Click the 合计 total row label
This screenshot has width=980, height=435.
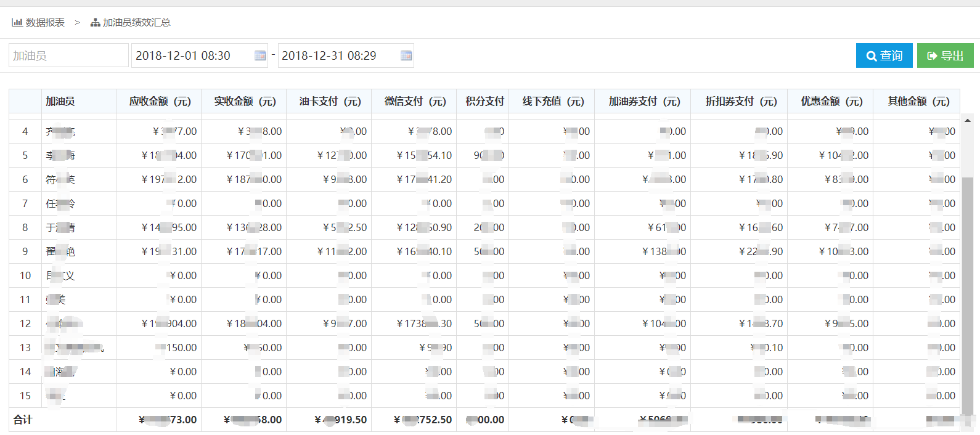(23, 420)
